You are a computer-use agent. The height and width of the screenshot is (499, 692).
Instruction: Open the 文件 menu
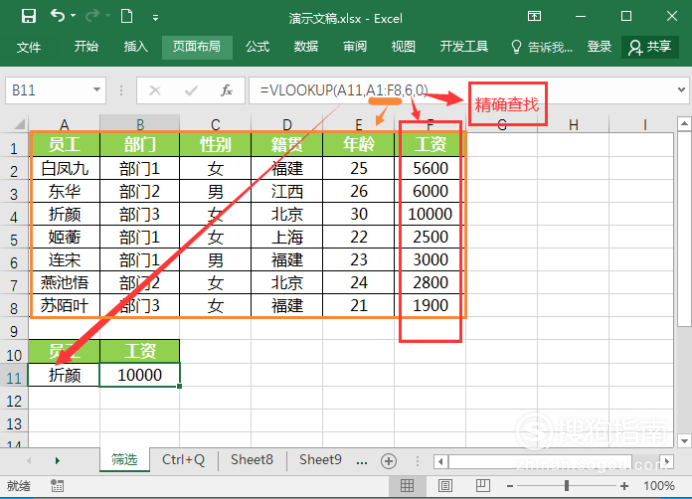pos(29,47)
